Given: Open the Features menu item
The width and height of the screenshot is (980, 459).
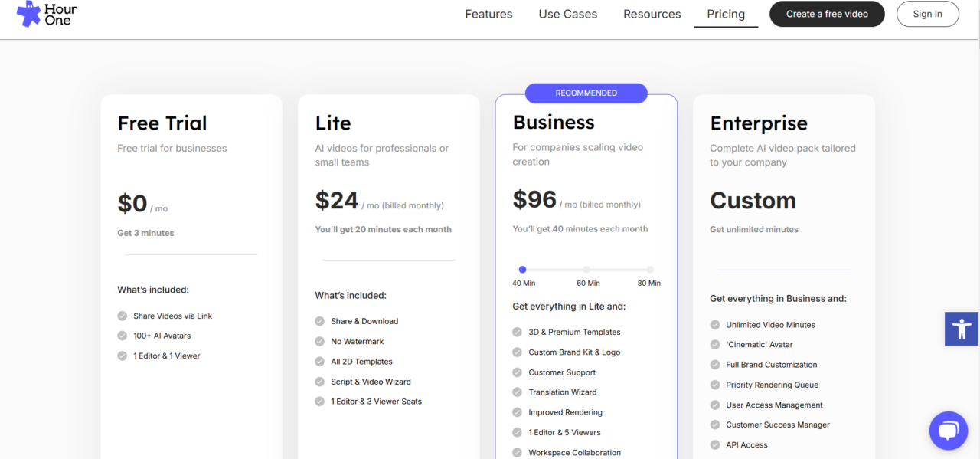Looking at the screenshot, I should [x=488, y=14].
